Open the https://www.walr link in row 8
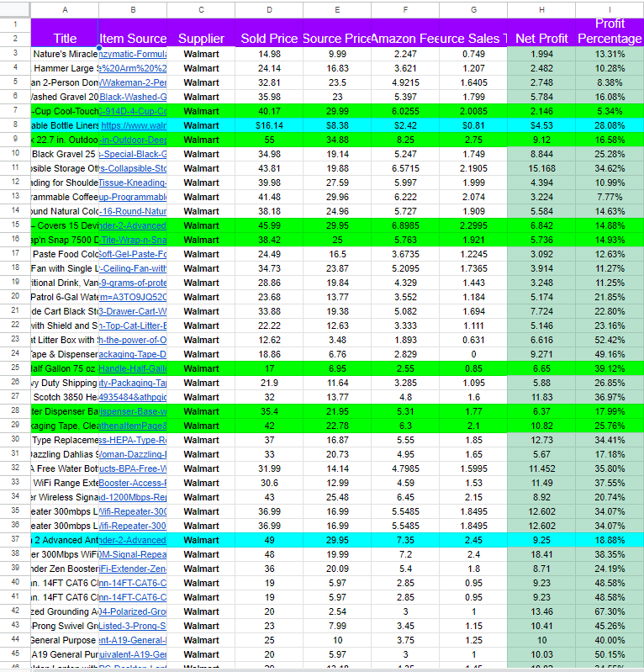Image resolution: width=644 pixels, height=672 pixels. (x=134, y=125)
